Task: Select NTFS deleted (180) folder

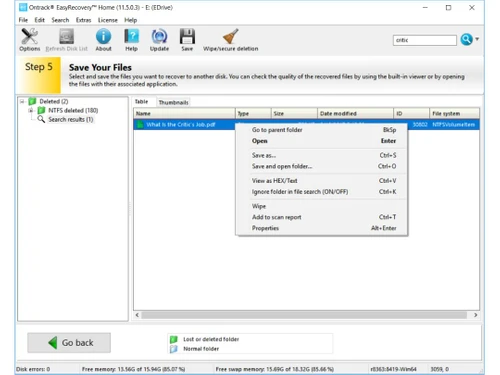Action: point(73,110)
